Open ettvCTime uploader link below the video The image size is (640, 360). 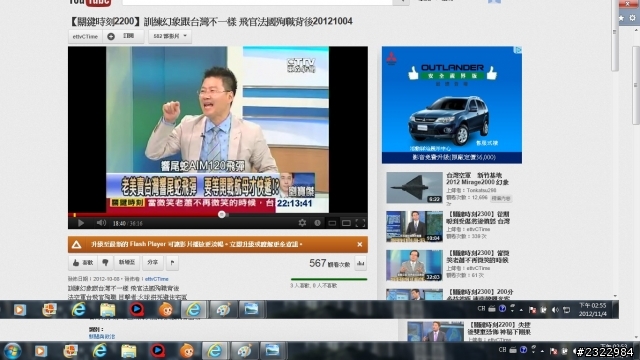click(x=157, y=279)
